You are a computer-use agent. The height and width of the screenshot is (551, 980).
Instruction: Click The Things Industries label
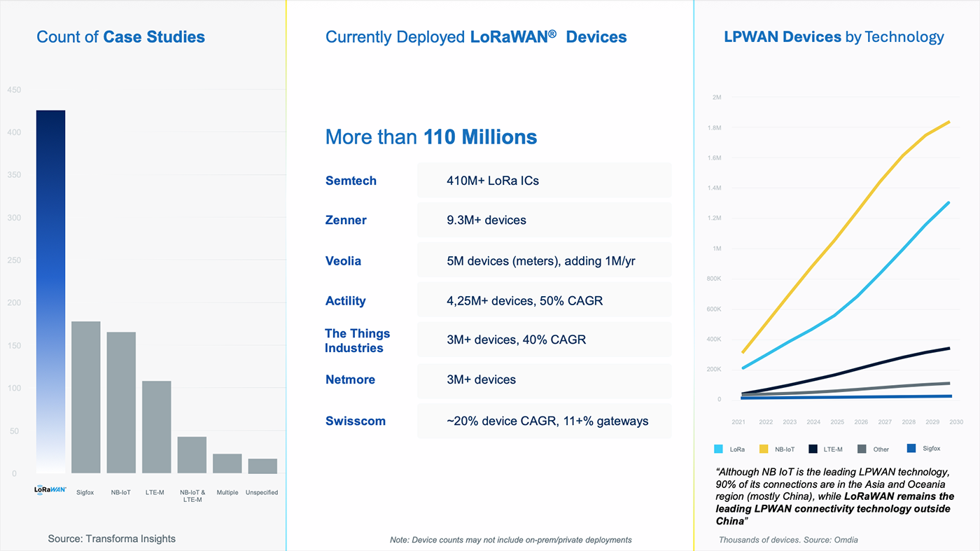(x=358, y=340)
